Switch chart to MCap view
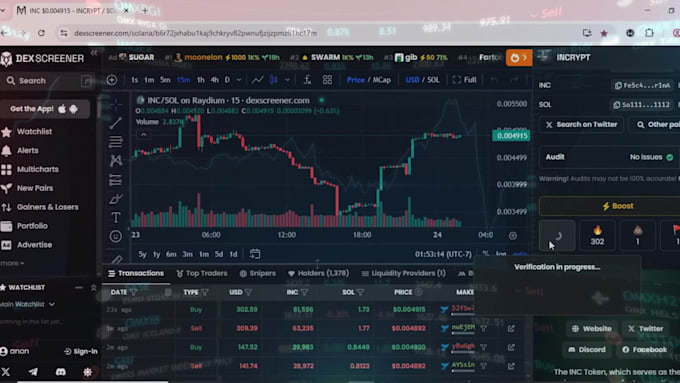The height and width of the screenshot is (383, 680). (382, 80)
